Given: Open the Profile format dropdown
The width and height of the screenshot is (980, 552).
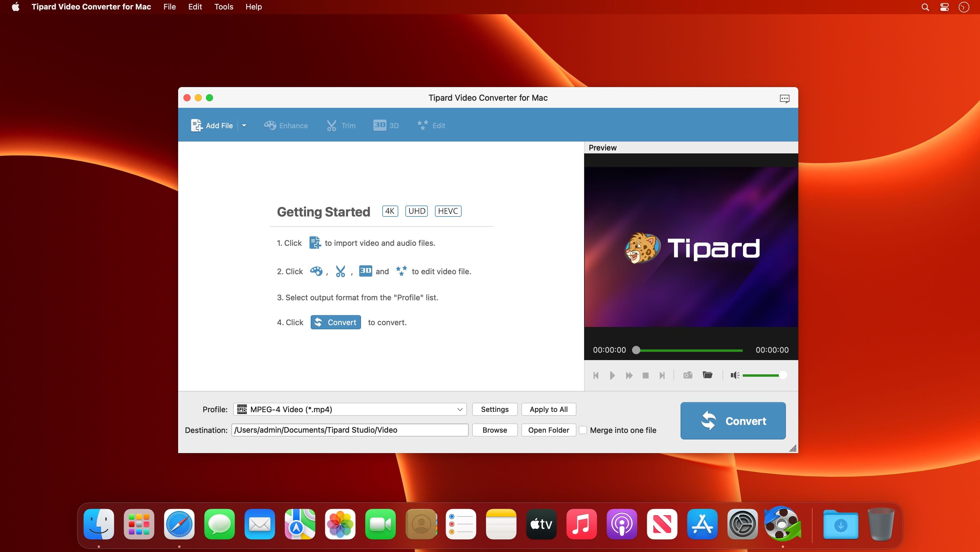Looking at the screenshot, I should pyautogui.click(x=350, y=409).
